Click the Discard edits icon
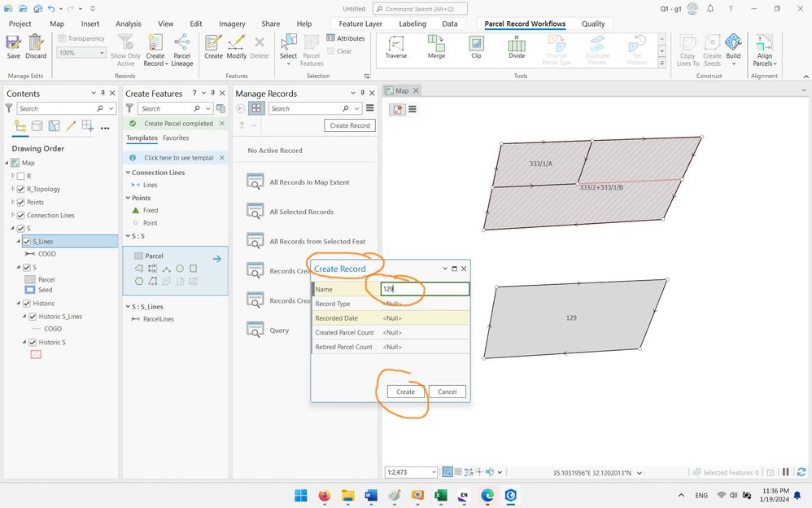Screen dimensions: 812x508 click(x=36, y=43)
